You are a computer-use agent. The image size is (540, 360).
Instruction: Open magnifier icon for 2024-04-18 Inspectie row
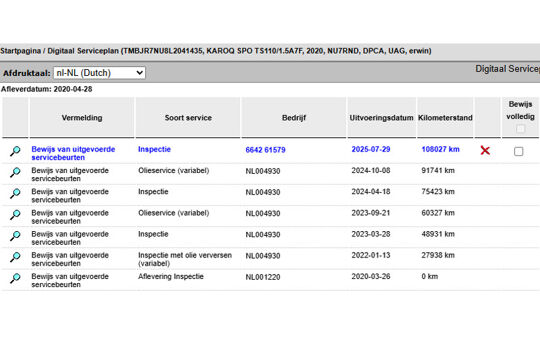click(x=15, y=194)
